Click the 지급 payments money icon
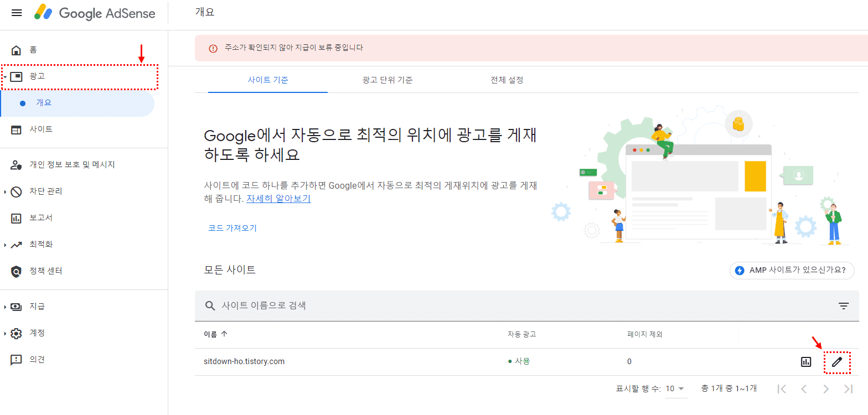This screenshot has height=415, width=868. (x=17, y=307)
